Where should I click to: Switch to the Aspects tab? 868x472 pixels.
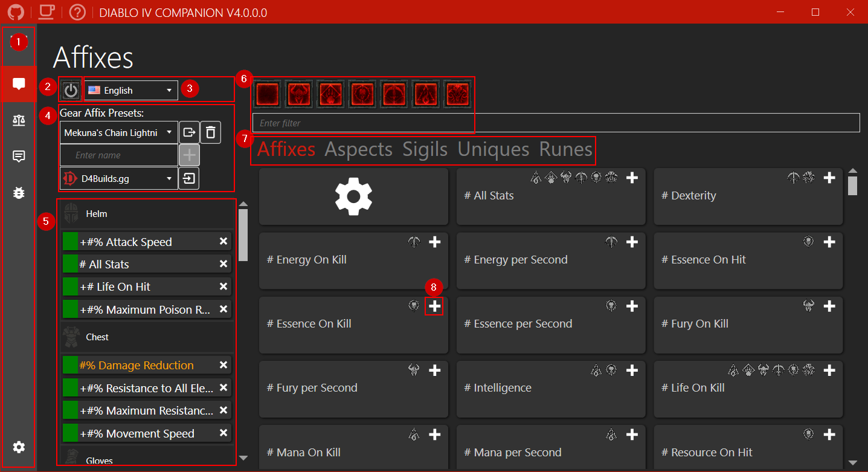click(359, 149)
